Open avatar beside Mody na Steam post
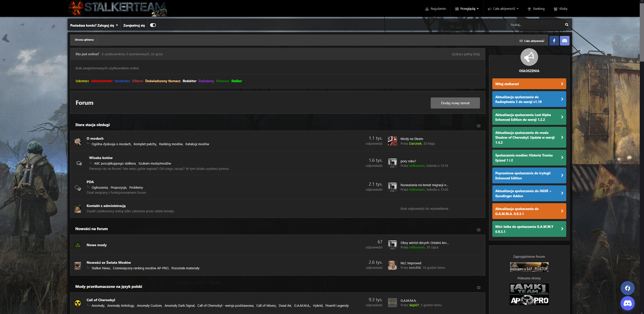This screenshot has height=314, width=644. [x=392, y=141]
